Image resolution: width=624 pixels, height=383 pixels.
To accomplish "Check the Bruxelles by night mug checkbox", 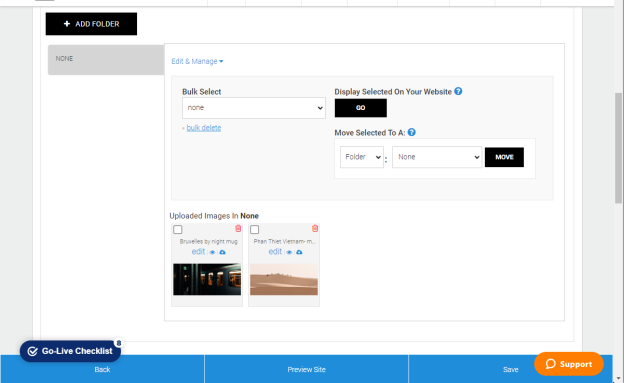I will click(177, 230).
